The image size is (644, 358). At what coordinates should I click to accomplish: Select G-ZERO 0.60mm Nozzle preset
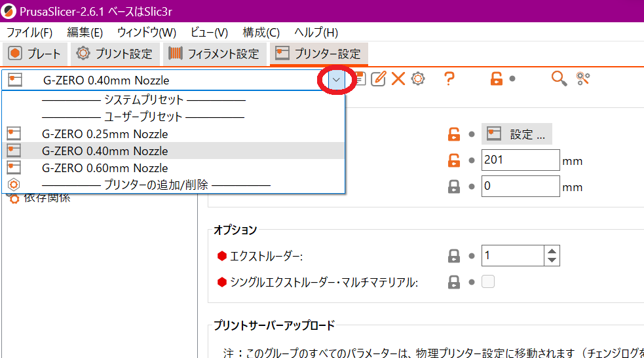coord(174,168)
